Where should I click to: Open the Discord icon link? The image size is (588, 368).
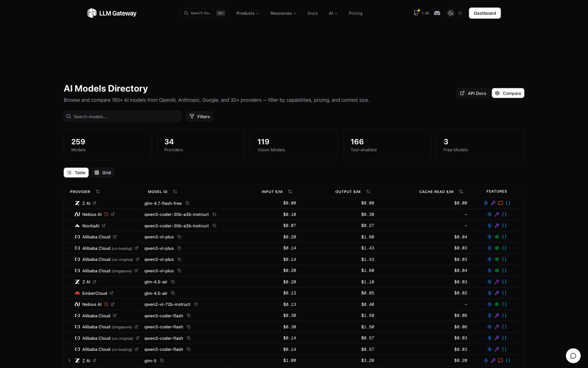pyautogui.click(x=437, y=13)
